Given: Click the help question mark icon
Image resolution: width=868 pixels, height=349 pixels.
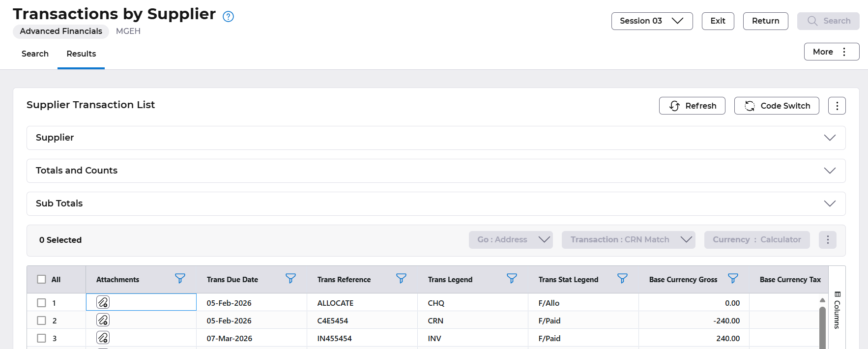Looking at the screenshot, I should click(228, 17).
